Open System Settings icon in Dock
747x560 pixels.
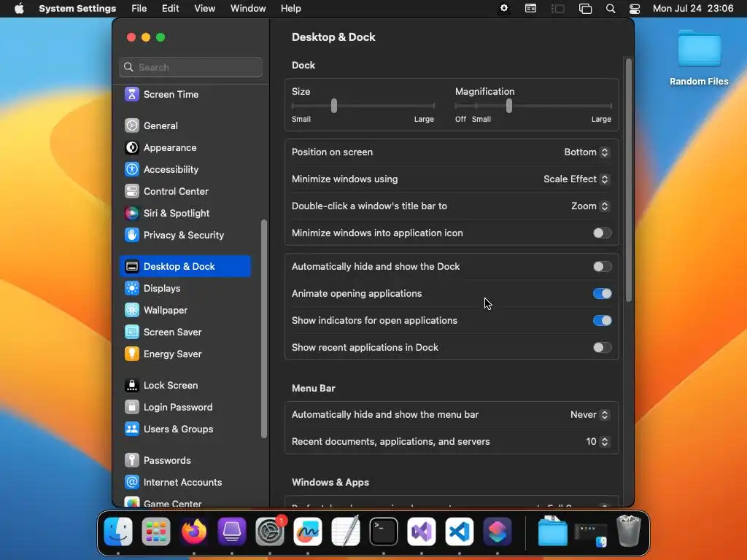pyautogui.click(x=270, y=532)
